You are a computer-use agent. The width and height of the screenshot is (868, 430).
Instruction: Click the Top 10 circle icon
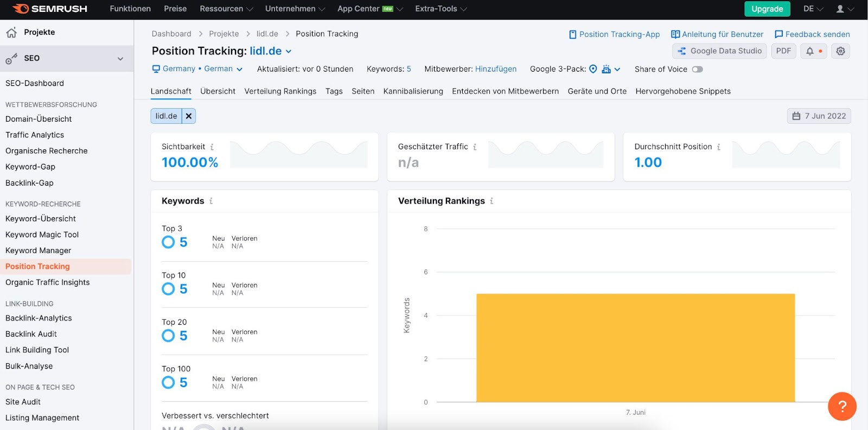(168, 289)
